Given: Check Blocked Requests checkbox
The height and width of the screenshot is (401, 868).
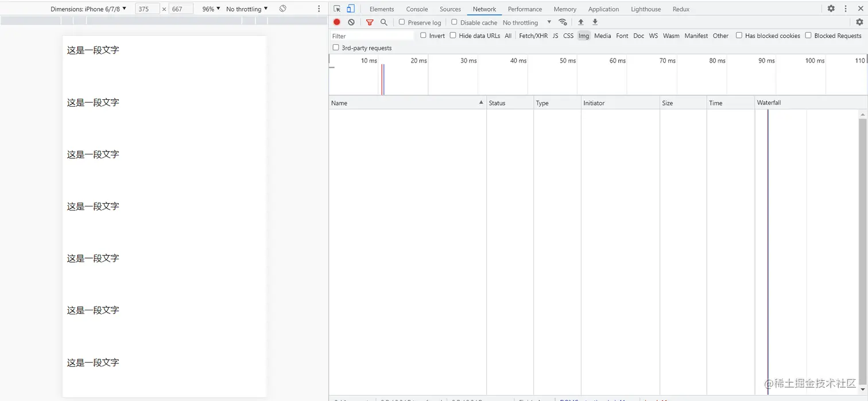Looking at the screenshot, I should [808, 36].
